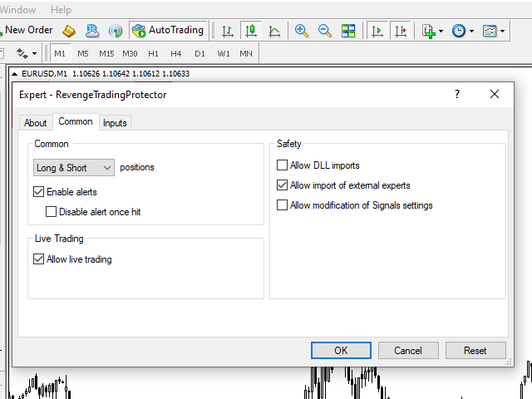Toggle the AutoTrading button
The width and height of the screenshot is (532, 399).
tap(168, 30)
